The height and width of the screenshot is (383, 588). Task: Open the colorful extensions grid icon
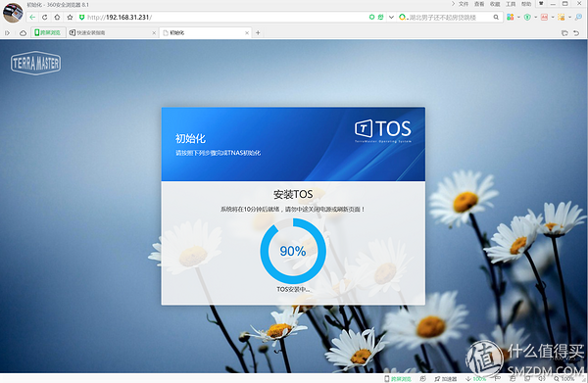tap(510, 18)
